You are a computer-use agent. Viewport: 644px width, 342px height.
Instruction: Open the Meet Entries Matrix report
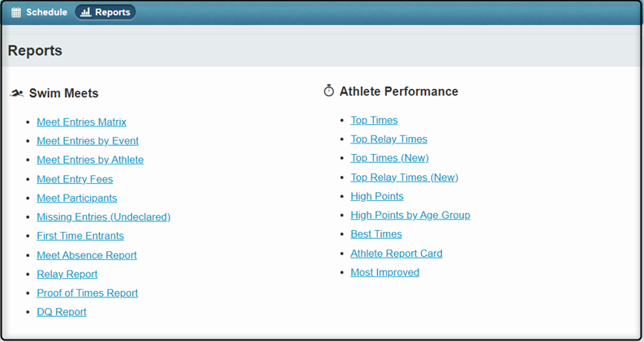[x=81, y=122]
